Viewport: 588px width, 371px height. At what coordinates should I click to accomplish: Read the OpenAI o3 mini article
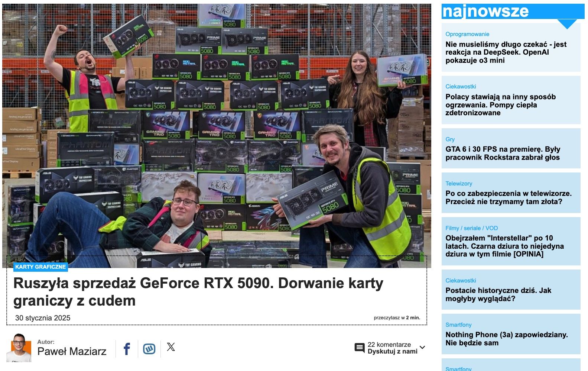tap(506, 52)
